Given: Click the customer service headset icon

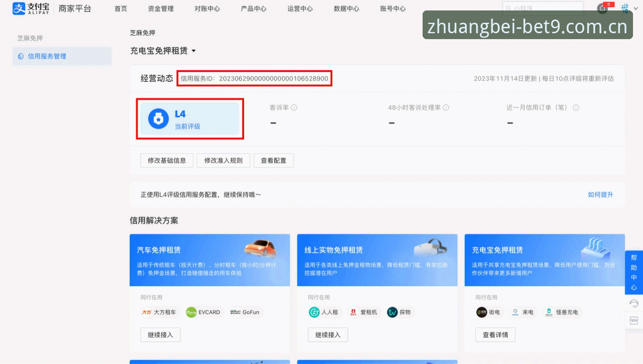Looking at the screenshot, I should [x=634, y=303].
